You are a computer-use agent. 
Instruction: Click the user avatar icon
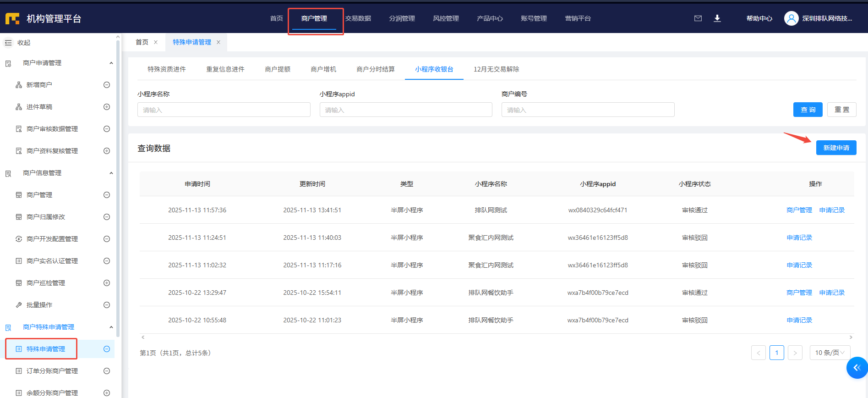pyautogui.click(x=791, y=18)
